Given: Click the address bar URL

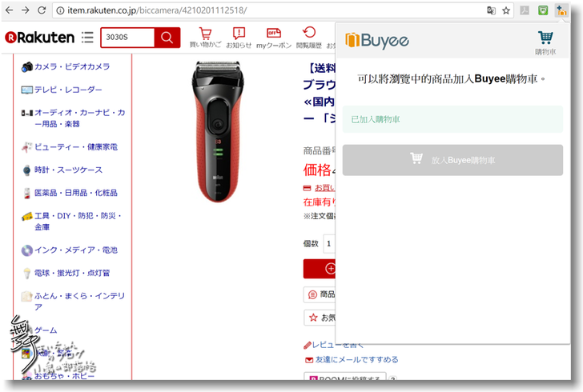Looking at the screenshot, I should tap(157, 10).
